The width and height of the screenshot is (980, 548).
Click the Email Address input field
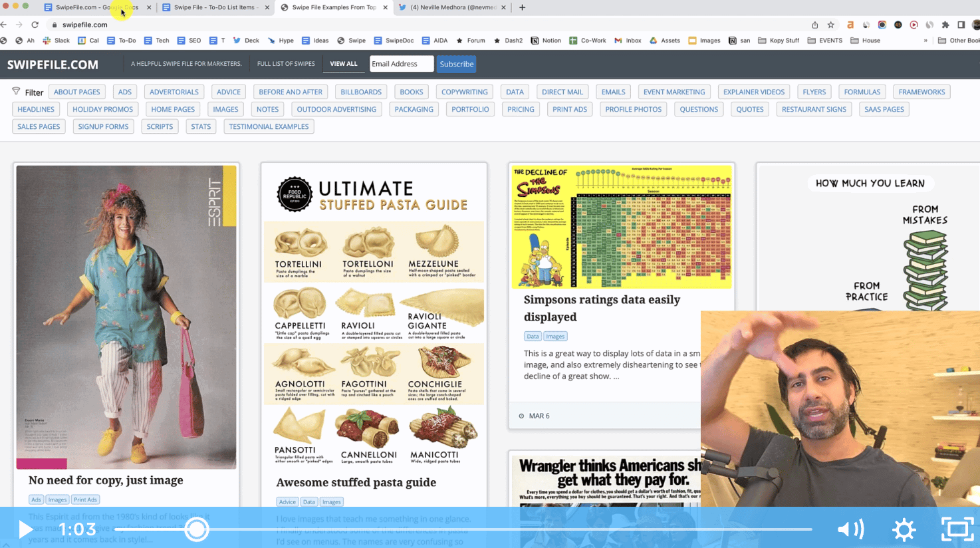pos(402,64)
